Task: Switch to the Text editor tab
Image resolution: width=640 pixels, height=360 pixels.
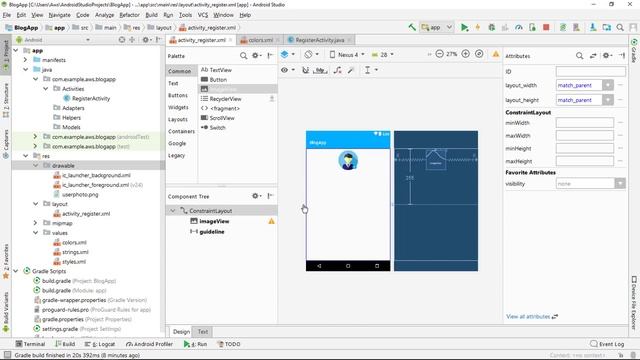Action: click(x=202, y=331)
